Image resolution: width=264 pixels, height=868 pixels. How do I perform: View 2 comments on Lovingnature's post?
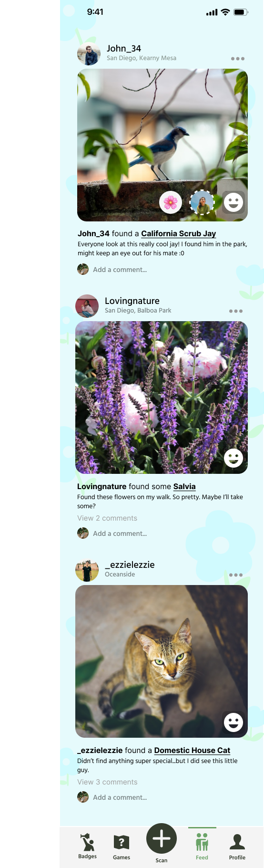[x=107, y=518]
